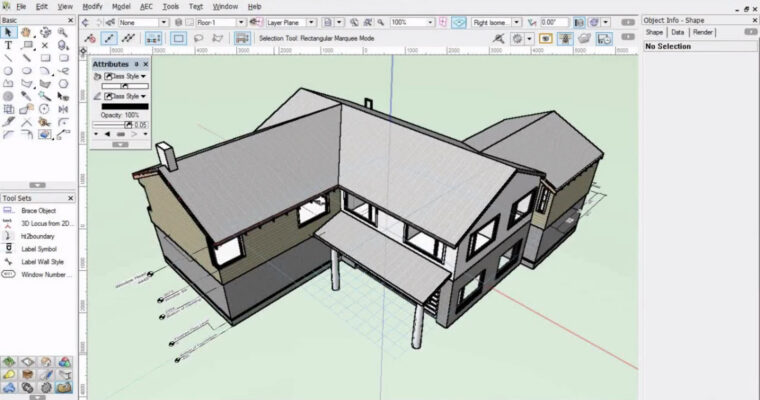Select the Brace Object tool
760x400 pixels.
[x=37, y=210]
